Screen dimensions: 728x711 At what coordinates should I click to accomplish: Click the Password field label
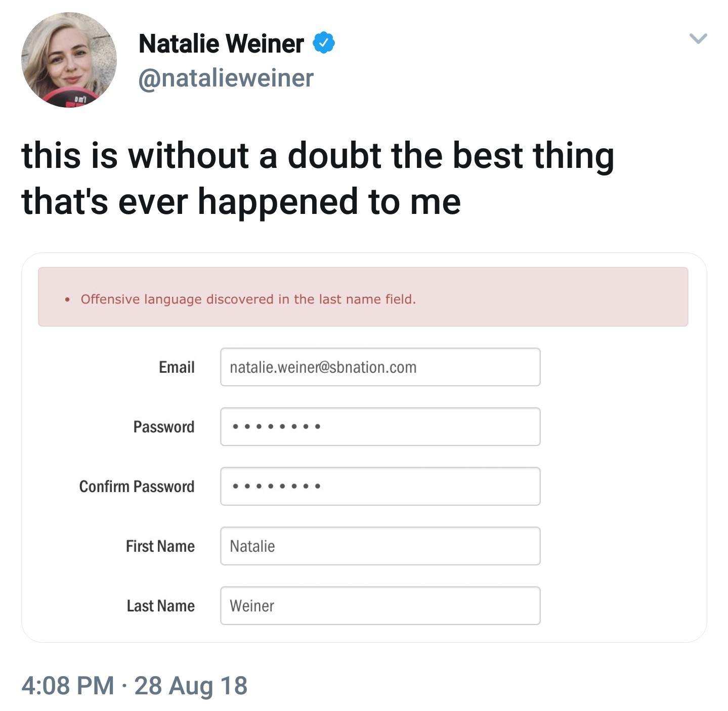[163, 427]
